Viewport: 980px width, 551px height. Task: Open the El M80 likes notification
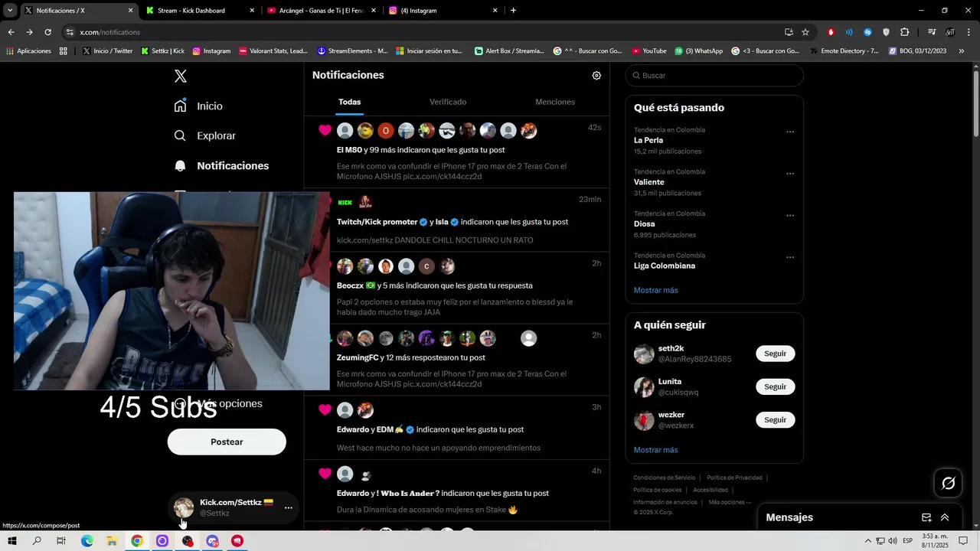point(456,152)
